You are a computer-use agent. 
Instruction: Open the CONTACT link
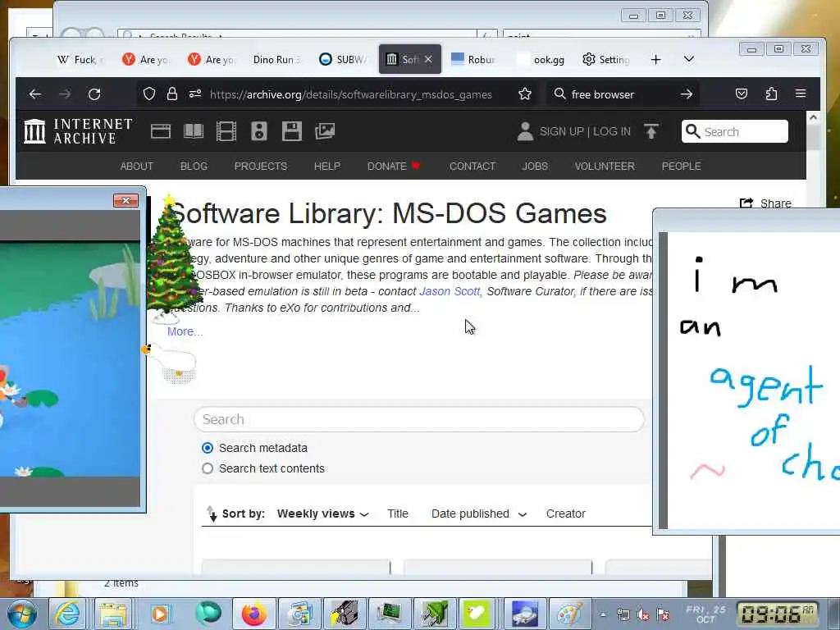[472, 166]
